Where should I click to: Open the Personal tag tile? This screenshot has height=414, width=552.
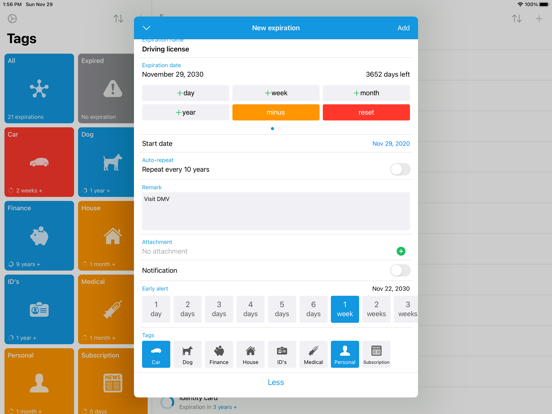[39, 381]
